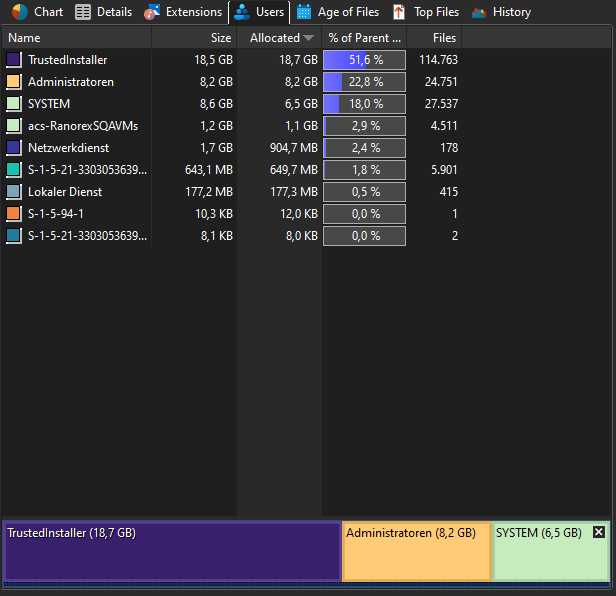
Task: Open the Age of Files tab
Action: (x=348, y=12)
